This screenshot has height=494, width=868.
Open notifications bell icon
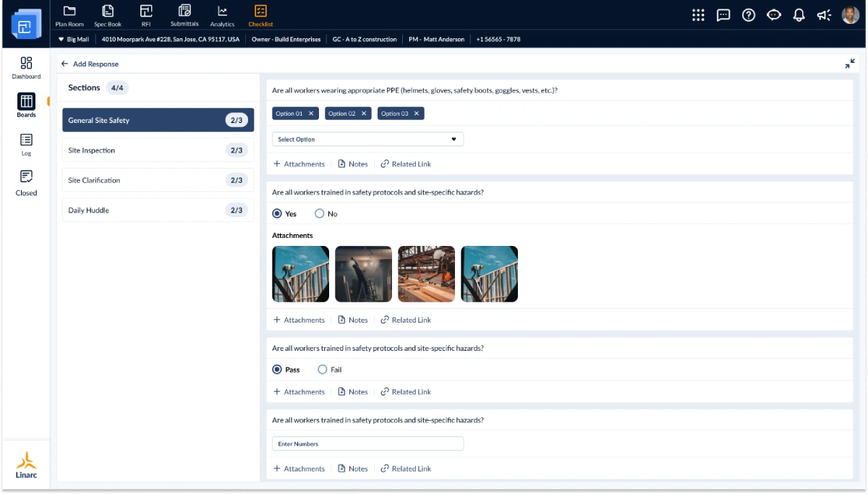[799, 15]
